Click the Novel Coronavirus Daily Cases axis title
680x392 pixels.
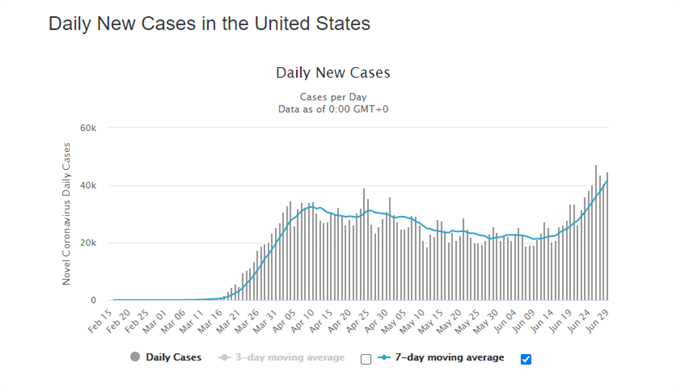66,214
